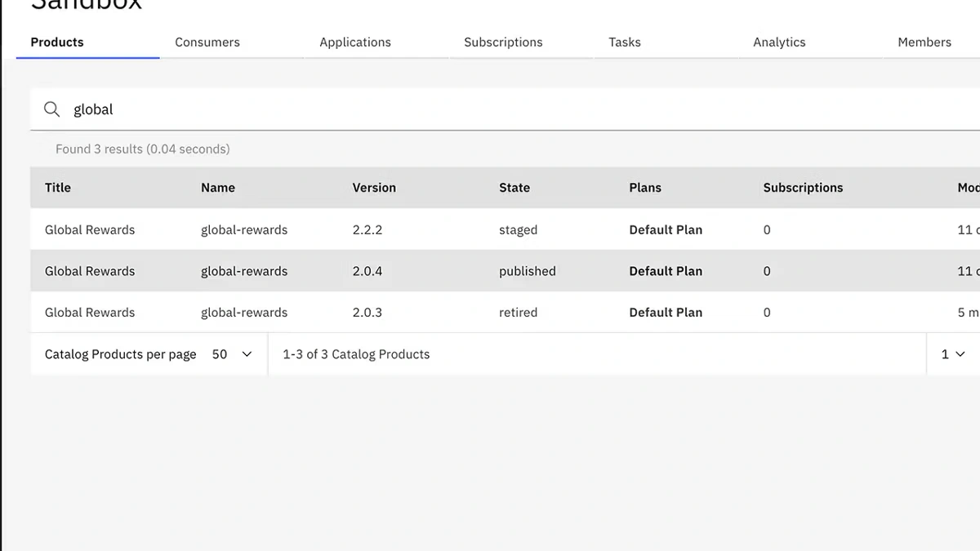Click the Name column header
This screenshot has height=551, width=980.
click(218, 188)
